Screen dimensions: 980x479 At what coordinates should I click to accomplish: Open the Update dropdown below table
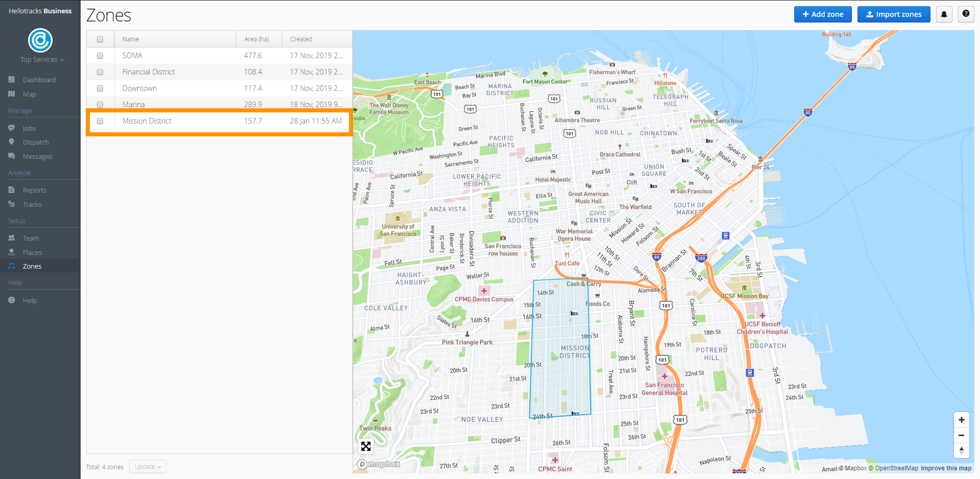(148, 467)
